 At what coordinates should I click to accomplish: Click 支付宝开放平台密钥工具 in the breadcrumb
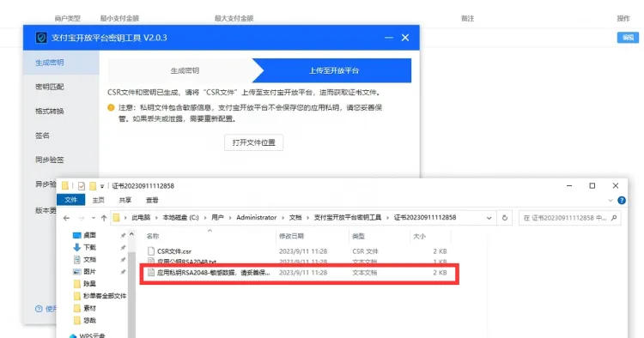pos(348,218)
